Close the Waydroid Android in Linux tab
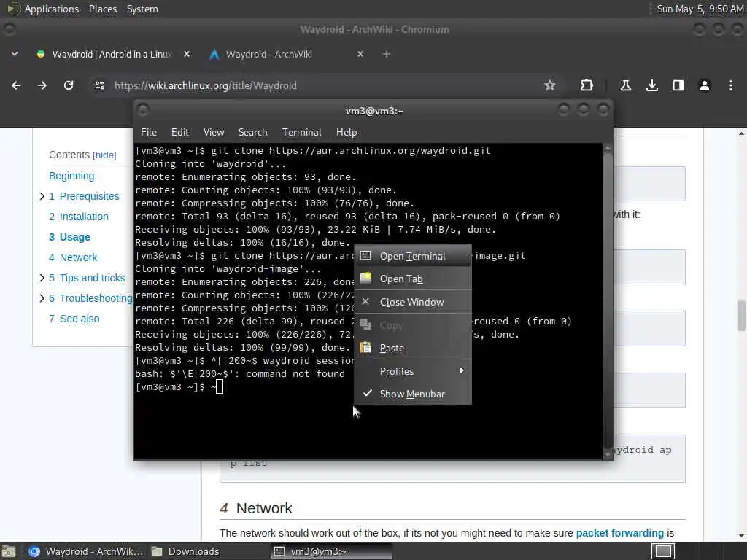The height and width of the screenshot is (560, 747). (187, 54)
